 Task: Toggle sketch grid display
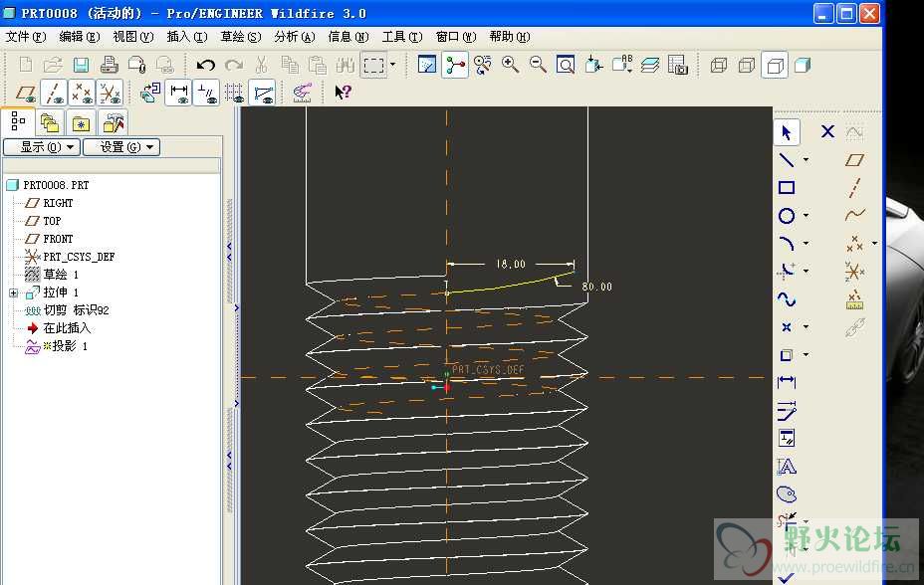[x=235, y=93]
